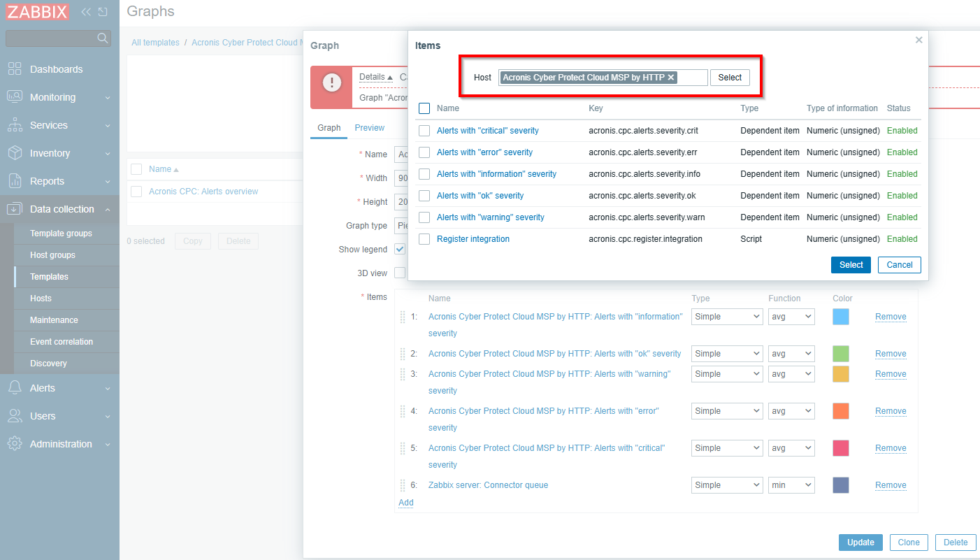Remove the Connector queue graph item
Screen dimensions: 980x560
click(891, 485)
